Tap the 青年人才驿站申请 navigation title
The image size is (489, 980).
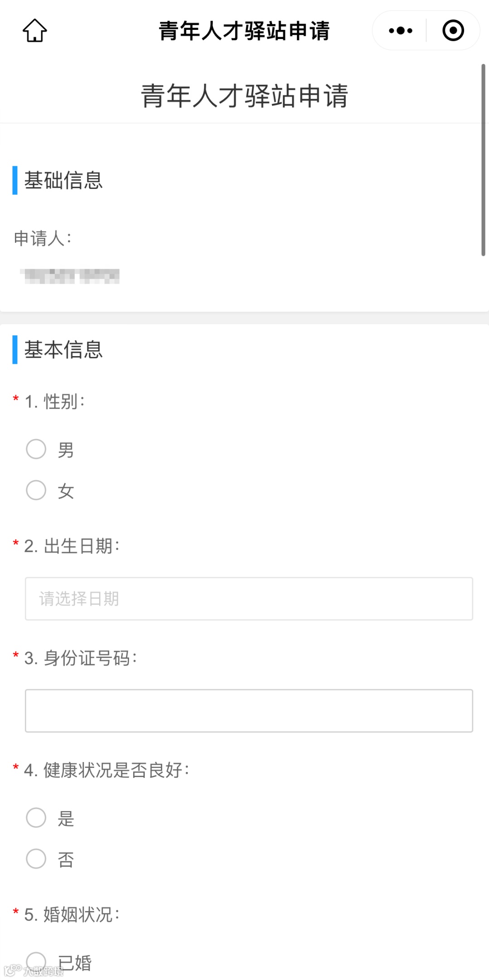click(244, 31)
